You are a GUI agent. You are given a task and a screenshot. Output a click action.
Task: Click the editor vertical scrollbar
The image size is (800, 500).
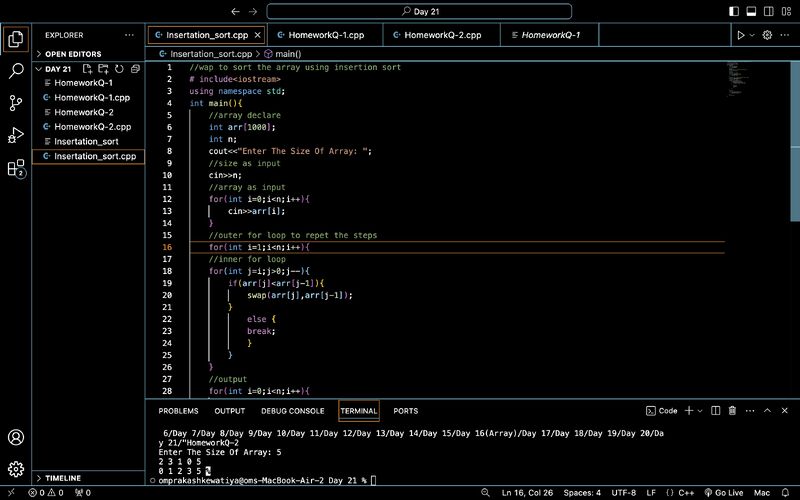pos(795,142)
